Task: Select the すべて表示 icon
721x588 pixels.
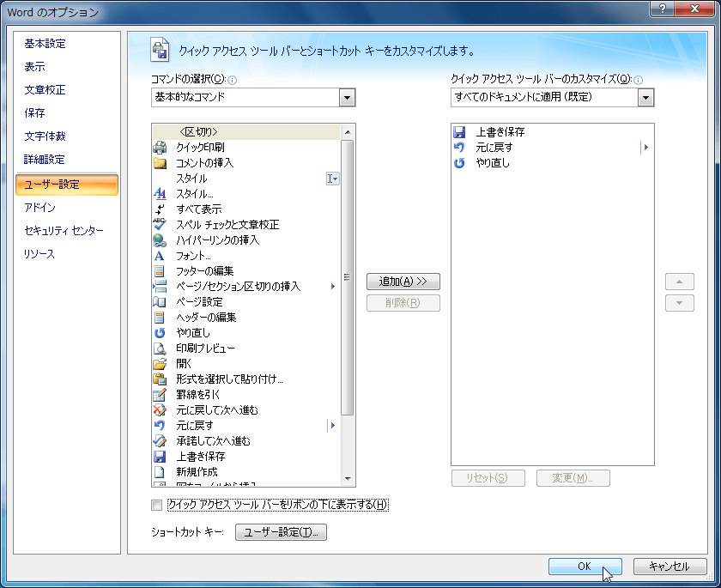Action: pos(160,209)
